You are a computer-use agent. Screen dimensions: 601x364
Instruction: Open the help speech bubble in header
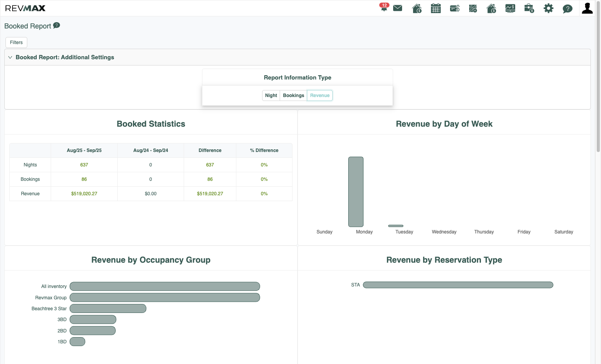(567, 9)
